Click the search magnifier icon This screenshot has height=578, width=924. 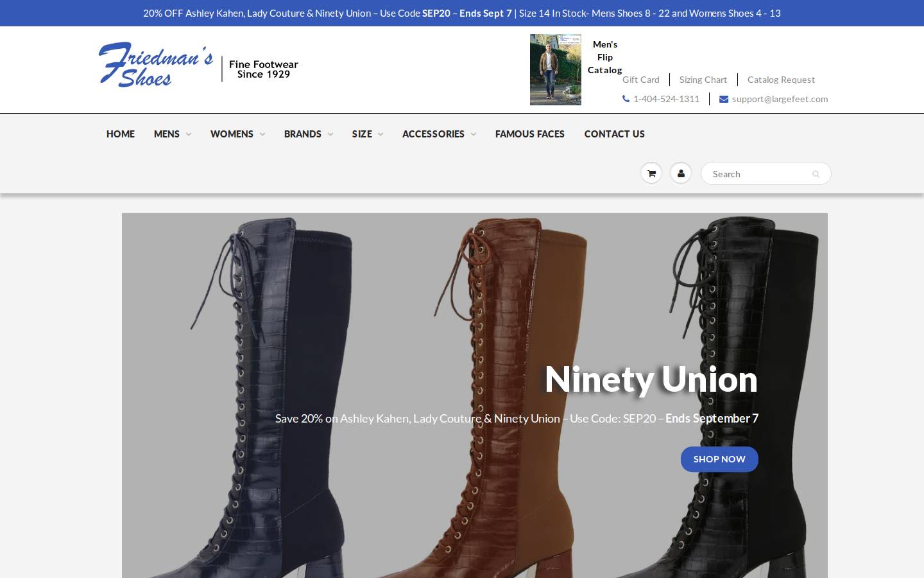pyautogui.click(x=816, y=174)
